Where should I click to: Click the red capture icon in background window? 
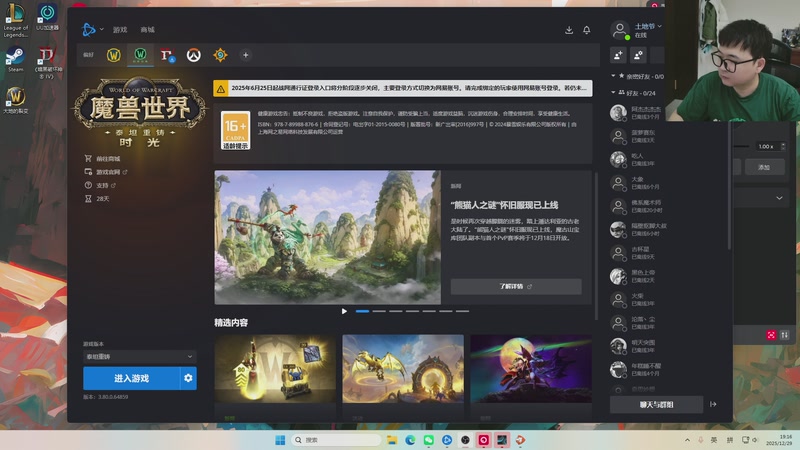(771, 335)
